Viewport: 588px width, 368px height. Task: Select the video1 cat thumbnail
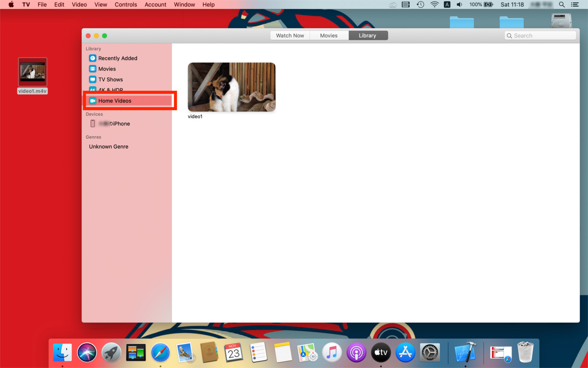232,87
